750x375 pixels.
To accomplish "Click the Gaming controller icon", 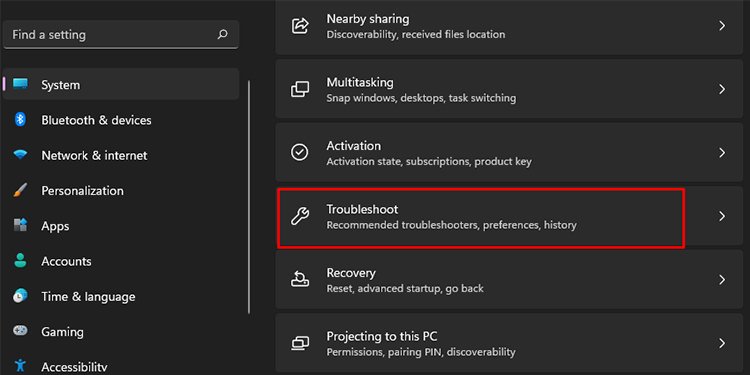I will [20, 331].
